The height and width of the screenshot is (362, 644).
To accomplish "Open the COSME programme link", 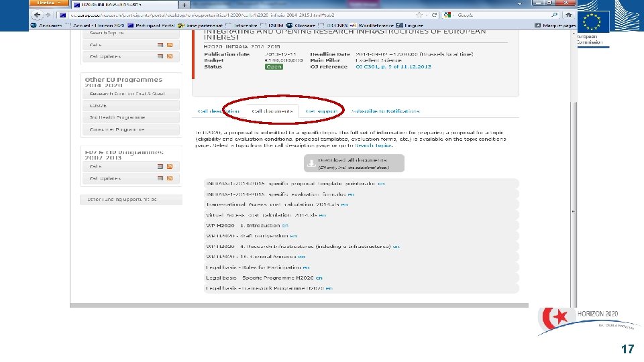I will (x=130, y=105).
